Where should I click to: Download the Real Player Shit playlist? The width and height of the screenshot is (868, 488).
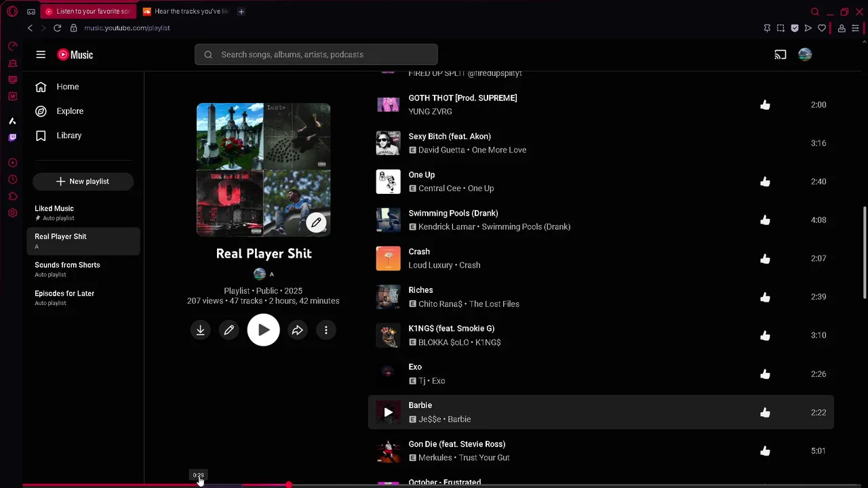pos(200,330)
